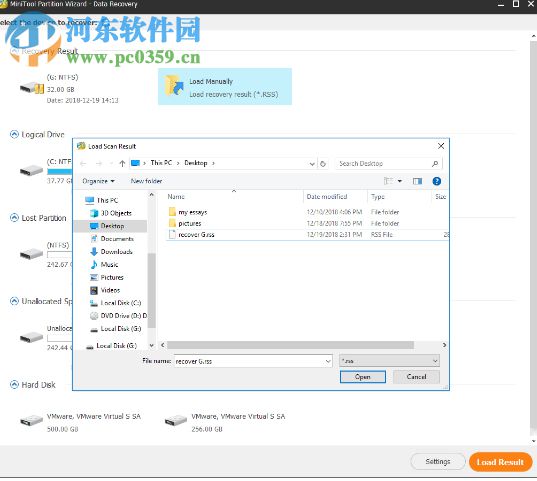Collapse the Recovery Result section
537x481 pixels.
coord(14,51)
